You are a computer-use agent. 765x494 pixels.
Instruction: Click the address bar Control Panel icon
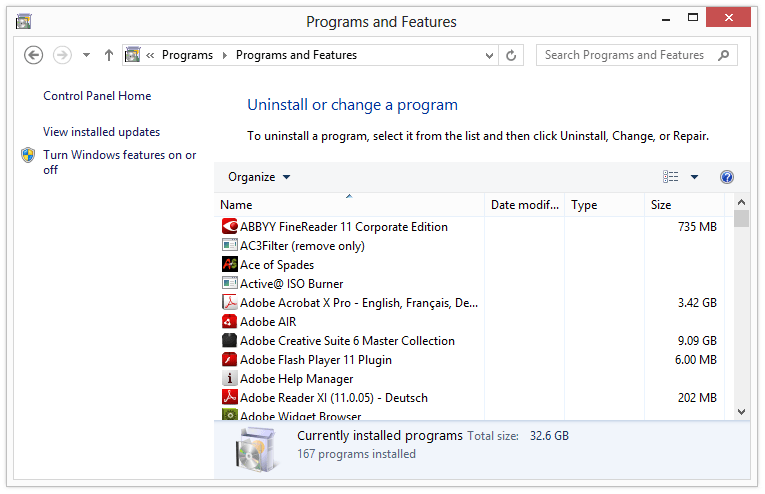(132, 55)
